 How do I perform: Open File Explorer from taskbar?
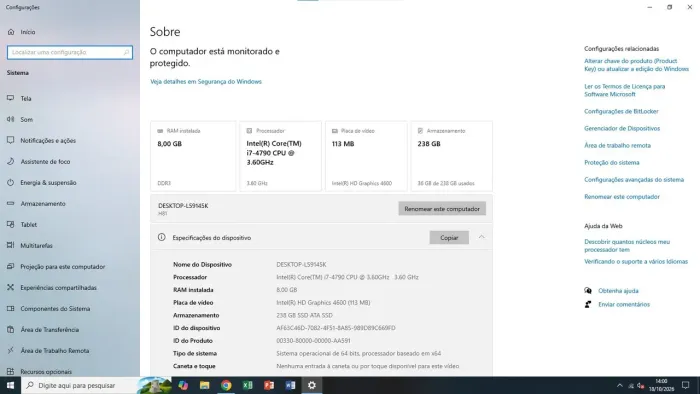click(x=204, y=385)
